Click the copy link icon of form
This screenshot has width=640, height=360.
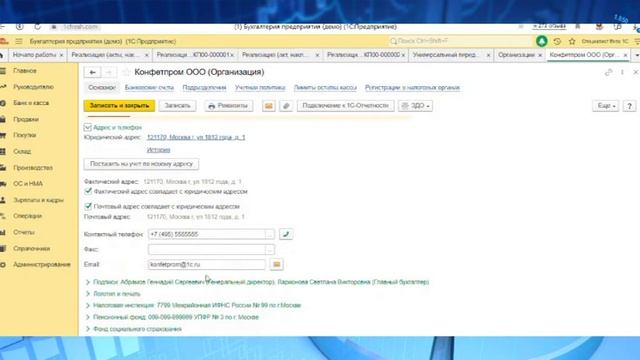(x=609, y=72)
